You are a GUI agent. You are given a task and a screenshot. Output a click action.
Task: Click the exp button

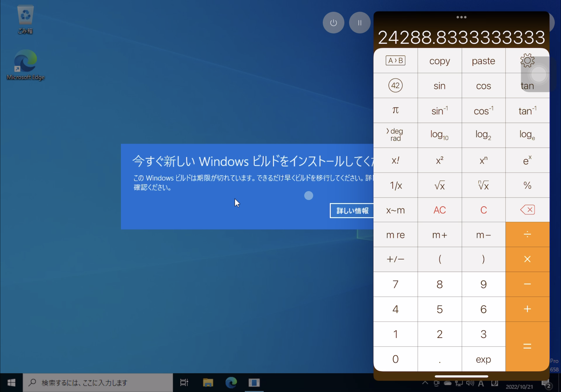point(483,359)
